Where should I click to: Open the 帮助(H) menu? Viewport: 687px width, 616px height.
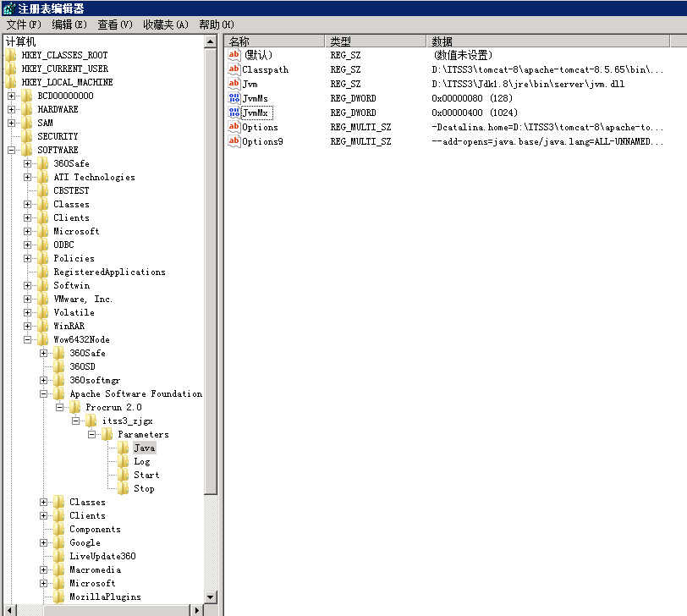tap(217, 25)
